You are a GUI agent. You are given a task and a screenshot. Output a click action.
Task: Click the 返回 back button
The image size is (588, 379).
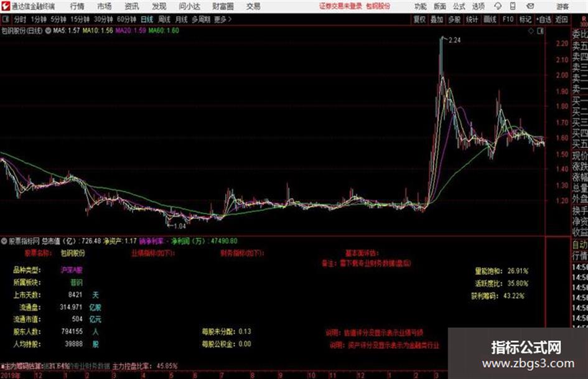(561, 19)
